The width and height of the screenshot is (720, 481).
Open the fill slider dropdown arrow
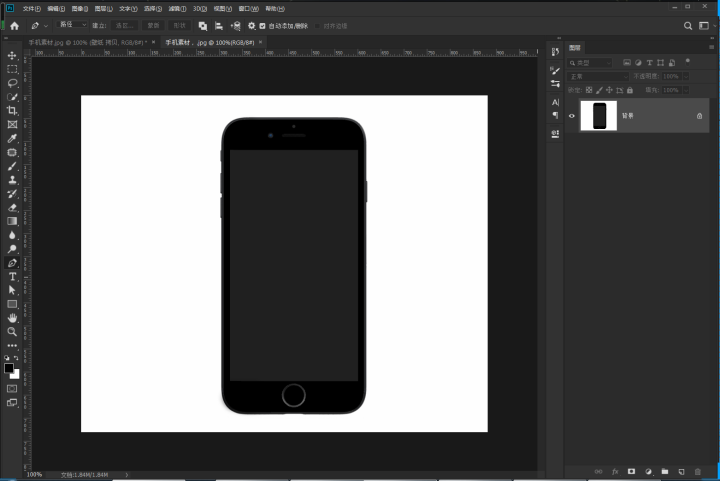click(x=686, y=90)
